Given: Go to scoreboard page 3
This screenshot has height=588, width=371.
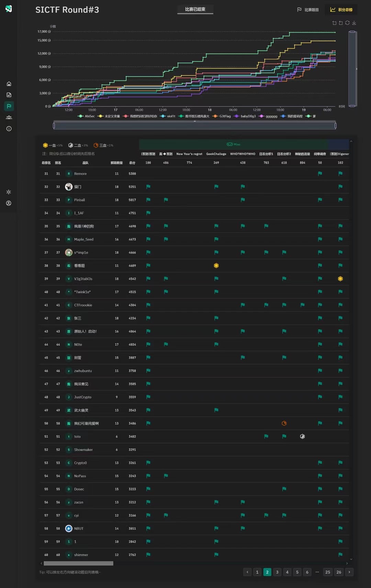Looking at the screenshot, I should (277, 572).
